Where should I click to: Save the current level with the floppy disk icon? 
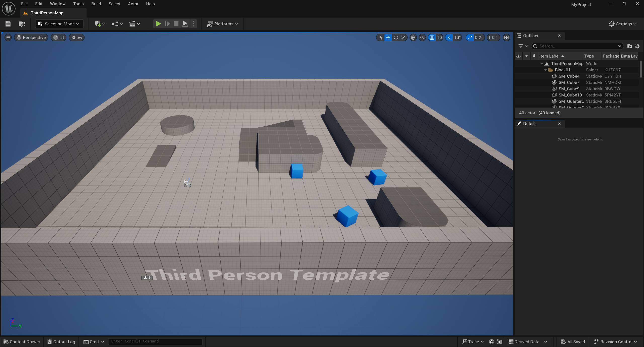8,24
